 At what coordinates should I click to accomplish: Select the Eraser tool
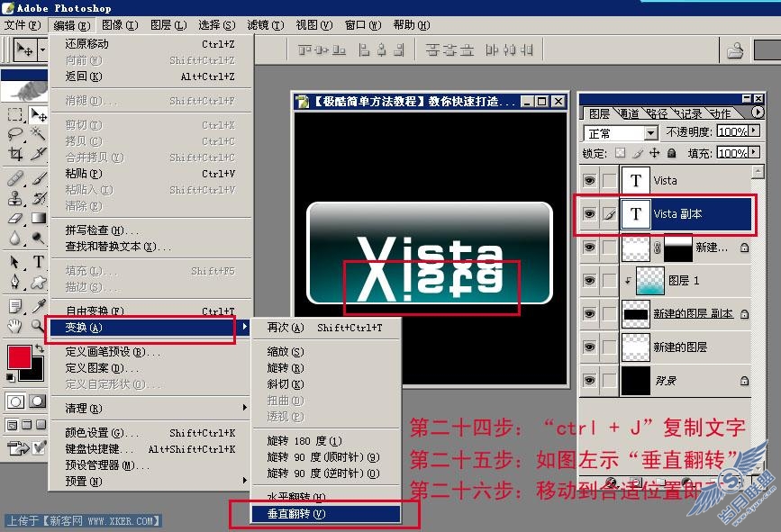15,218
